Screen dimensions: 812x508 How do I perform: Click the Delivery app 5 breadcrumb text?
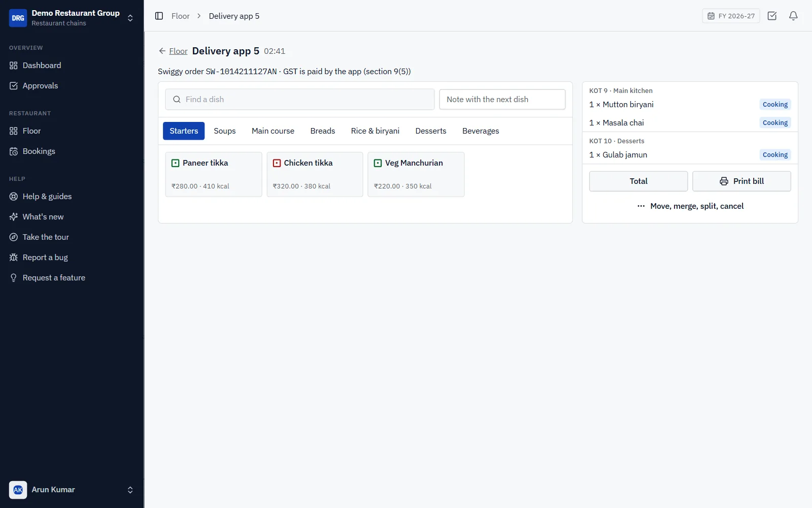tap(234, 16)
